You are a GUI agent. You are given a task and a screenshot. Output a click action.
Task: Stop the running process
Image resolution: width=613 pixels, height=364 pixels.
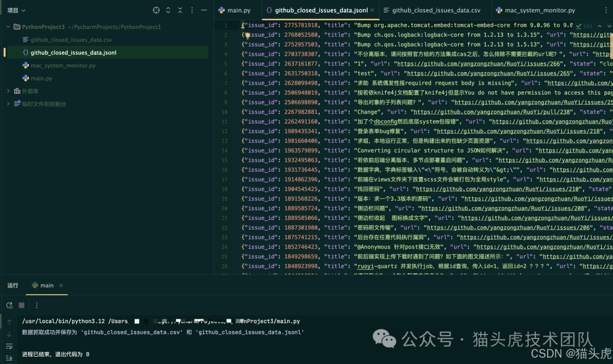click(22, 306)
